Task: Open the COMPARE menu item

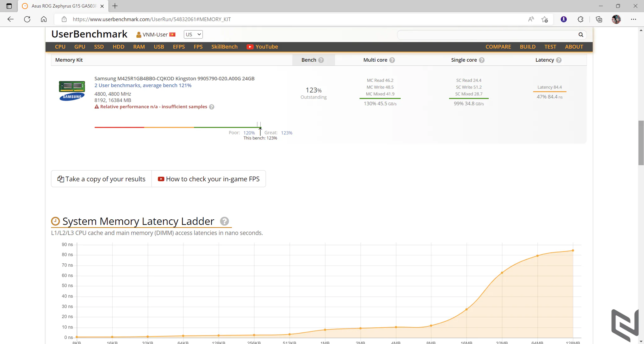Action: (x=498, y=47)
